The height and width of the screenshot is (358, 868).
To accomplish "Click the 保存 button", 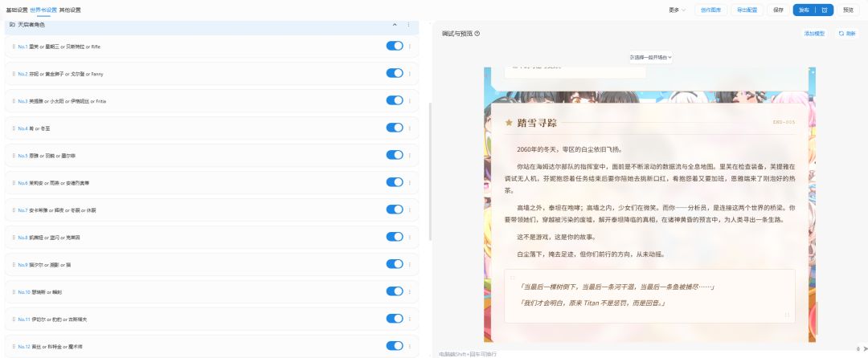I will pyautogui.click(x=778, y=10).
